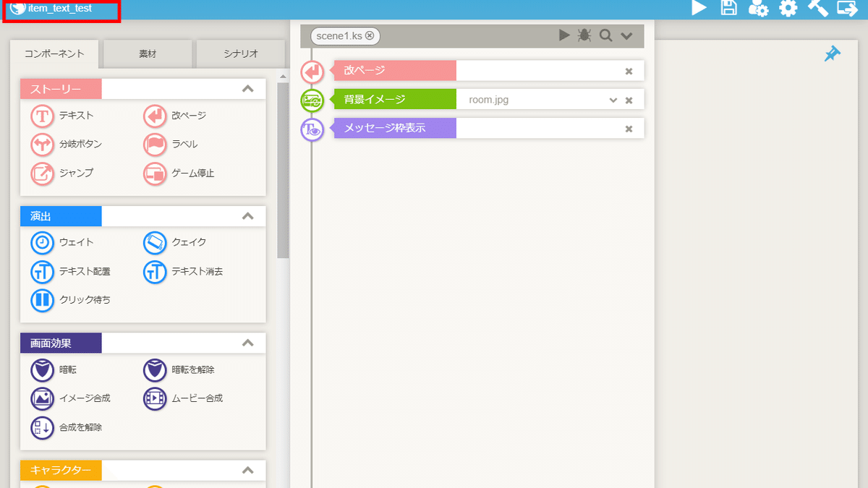The width and height of the screenshot is (868, 488).
Task: Select the クリック待ち component
Action: click(x=71, y=299)
